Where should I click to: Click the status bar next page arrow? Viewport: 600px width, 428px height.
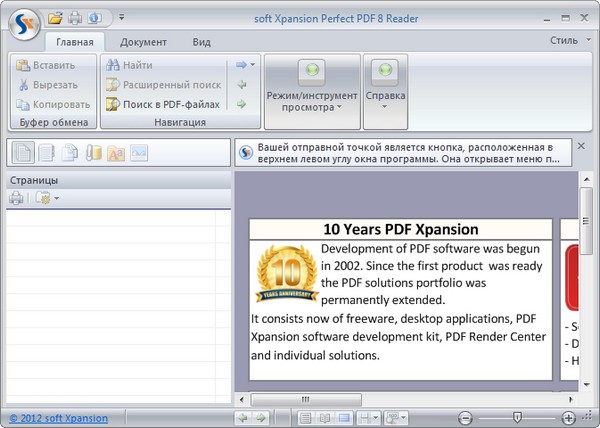click(x=261, y=418)
